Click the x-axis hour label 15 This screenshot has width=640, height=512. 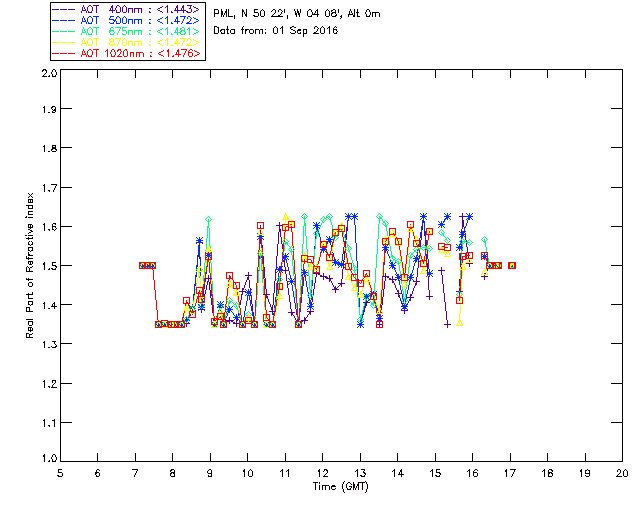pyautogui.click(x=435, y=473)
